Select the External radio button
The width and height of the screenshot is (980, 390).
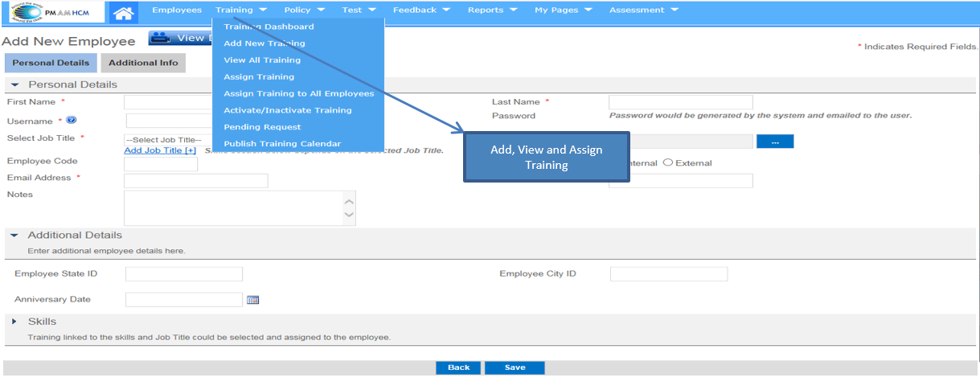[667, 163]
